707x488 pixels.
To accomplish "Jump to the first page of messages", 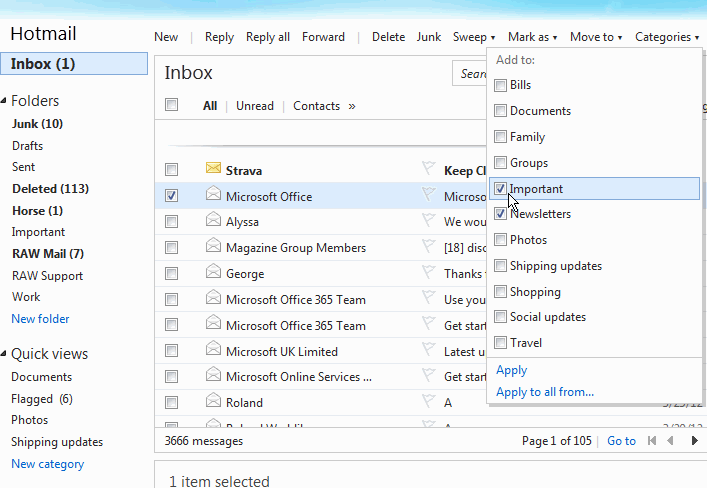I will [x=652, y=441].
